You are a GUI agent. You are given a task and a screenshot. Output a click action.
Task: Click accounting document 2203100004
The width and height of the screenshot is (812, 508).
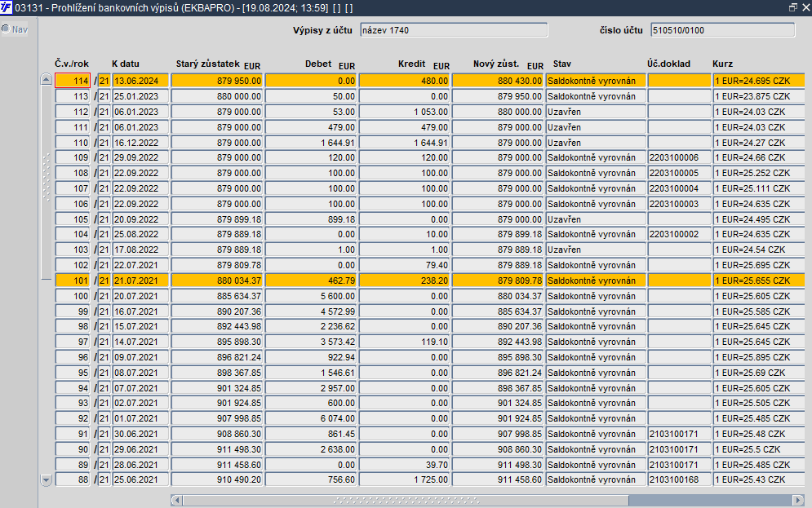(x=680, y=188)
